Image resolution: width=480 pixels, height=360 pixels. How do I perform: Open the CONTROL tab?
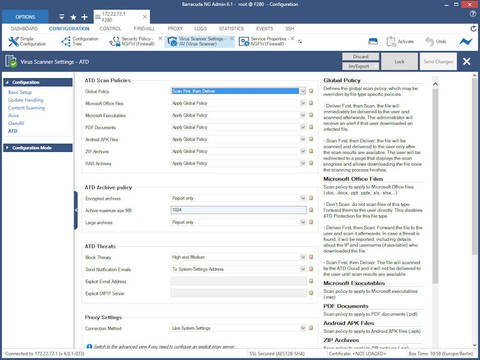[110, 29]
